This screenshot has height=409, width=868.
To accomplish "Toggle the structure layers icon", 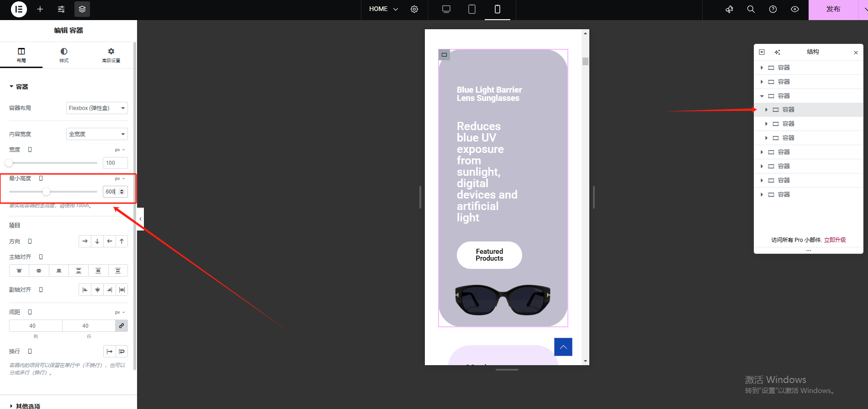I will coord(82,9).
